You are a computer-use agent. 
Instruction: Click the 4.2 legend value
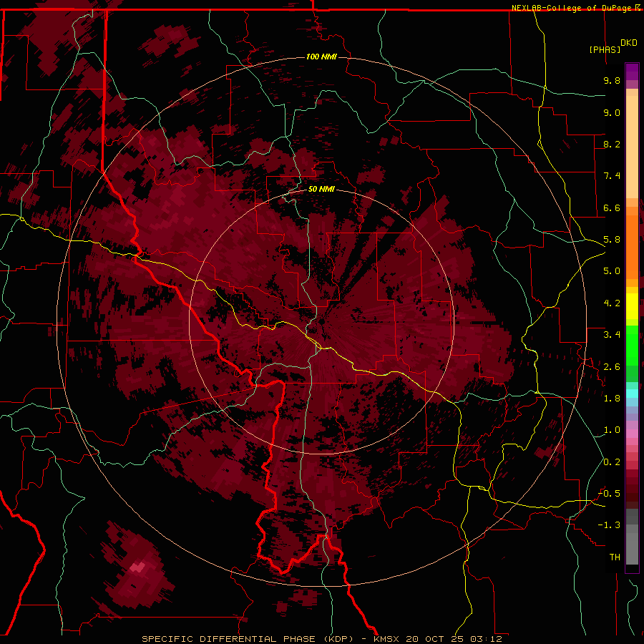(x=612, y=303)
